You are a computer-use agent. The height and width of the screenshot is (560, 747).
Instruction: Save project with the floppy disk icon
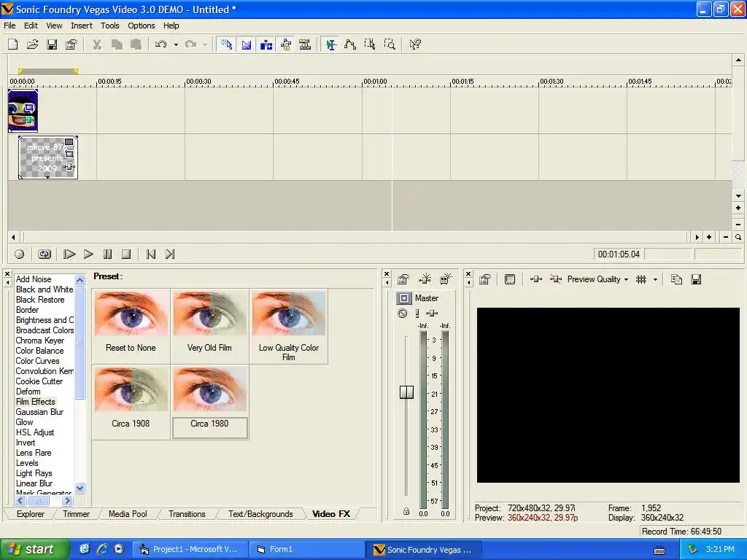(52, 44)
